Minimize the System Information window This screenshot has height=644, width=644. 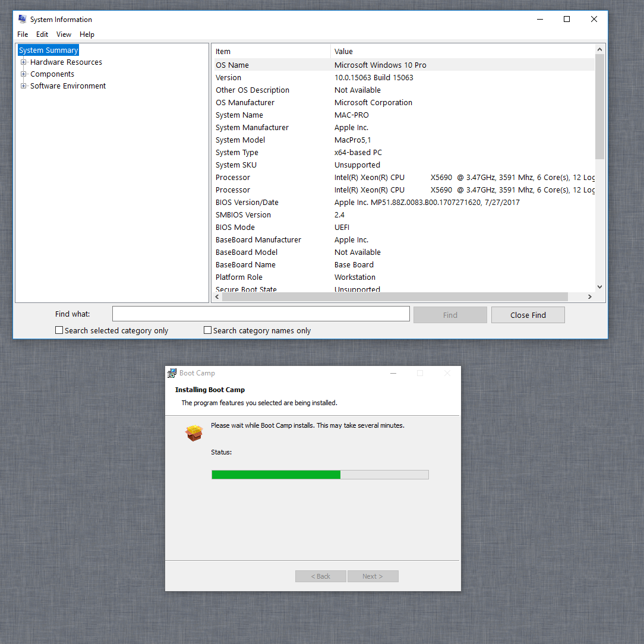(540, 19)
